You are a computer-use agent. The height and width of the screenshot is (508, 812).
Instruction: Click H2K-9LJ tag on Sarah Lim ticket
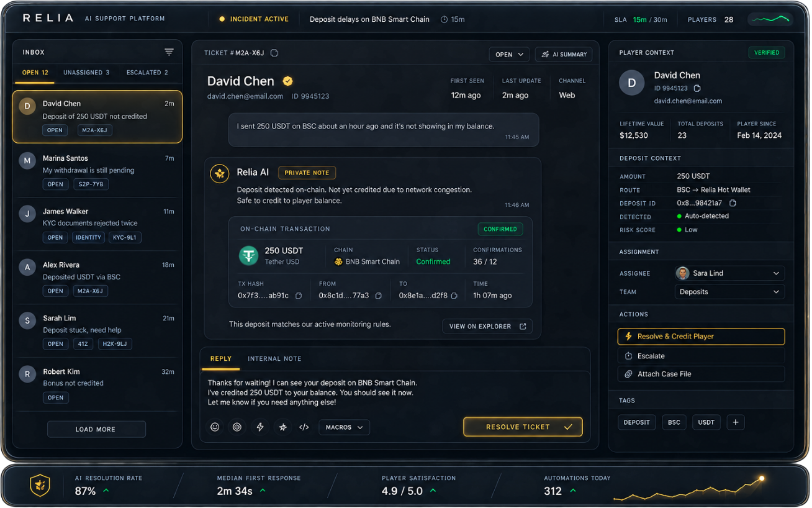[x=115, y=344]
